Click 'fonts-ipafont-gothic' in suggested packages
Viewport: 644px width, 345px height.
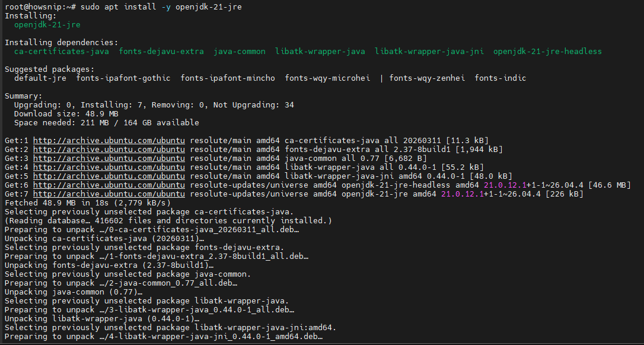pyautogui.click(x=123, y=78)
